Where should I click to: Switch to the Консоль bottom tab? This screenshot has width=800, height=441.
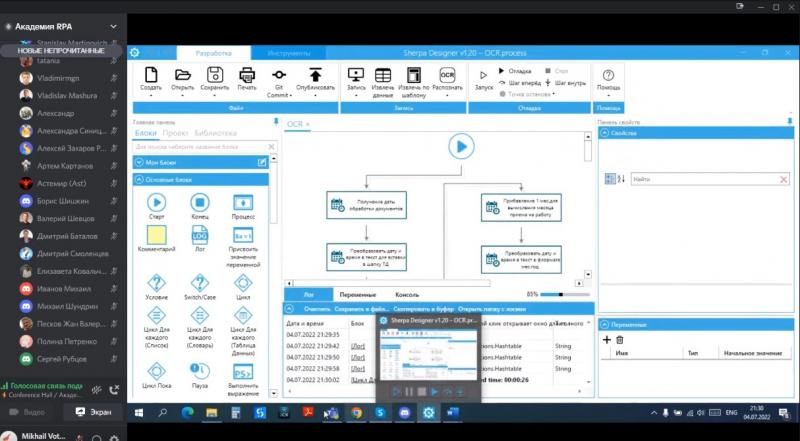pyautogui.click(x=407, y=295)
